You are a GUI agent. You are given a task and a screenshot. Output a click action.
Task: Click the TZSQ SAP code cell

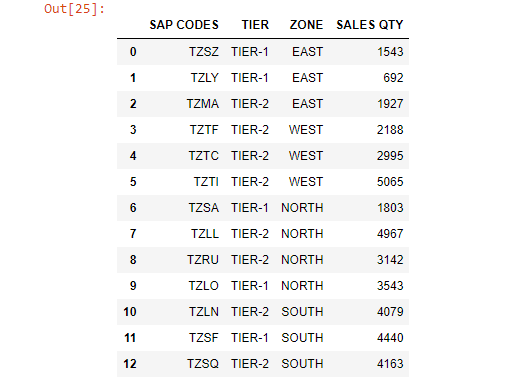203,364
